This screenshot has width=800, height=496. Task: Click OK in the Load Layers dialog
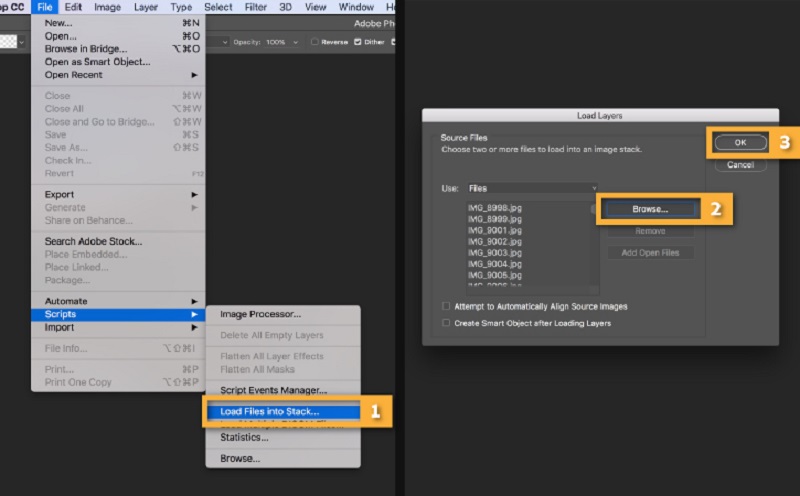pos(740,143)
